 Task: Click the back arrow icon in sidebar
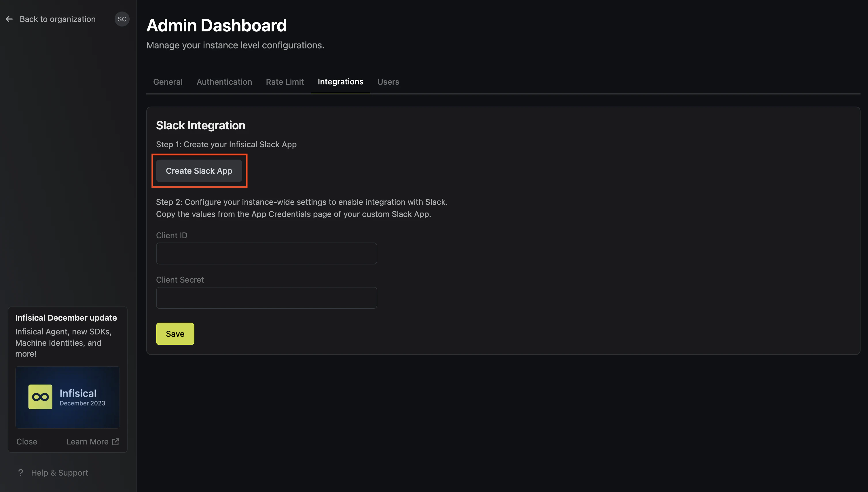9,19
